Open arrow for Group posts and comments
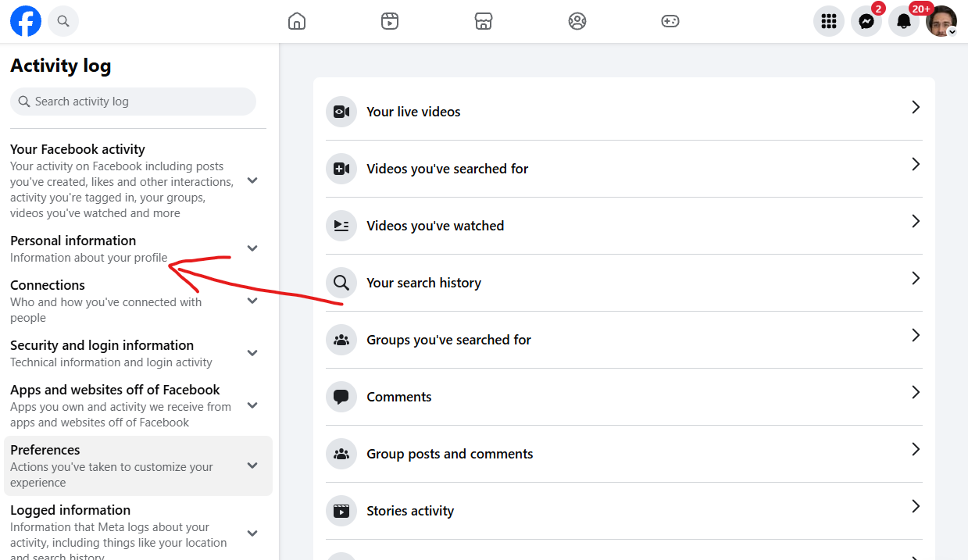This screenshot has height=560, width=968. pos(916,449)
